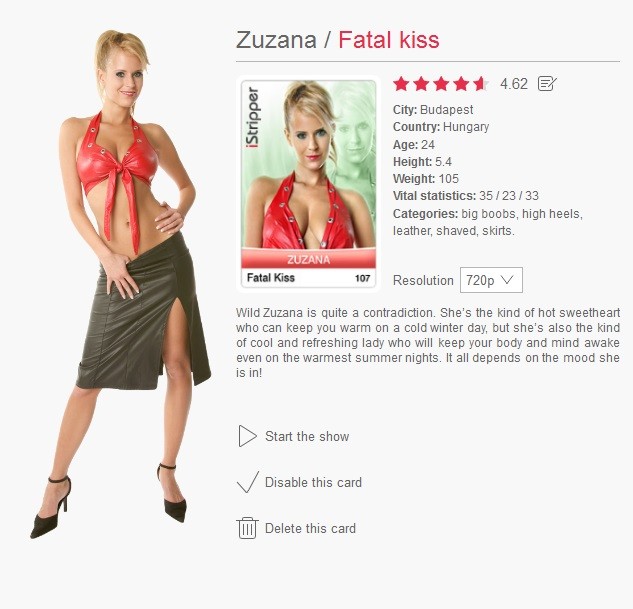Click the ZUZANA name banner on card
This screenshot has height=609, width=633.
coord(308,259)
